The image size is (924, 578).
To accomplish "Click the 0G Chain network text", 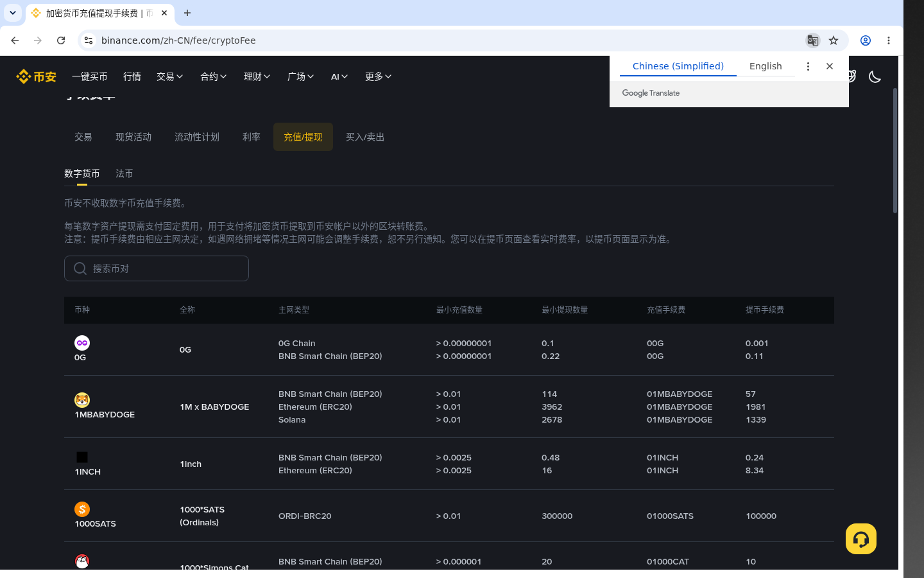I will (297, 343).
